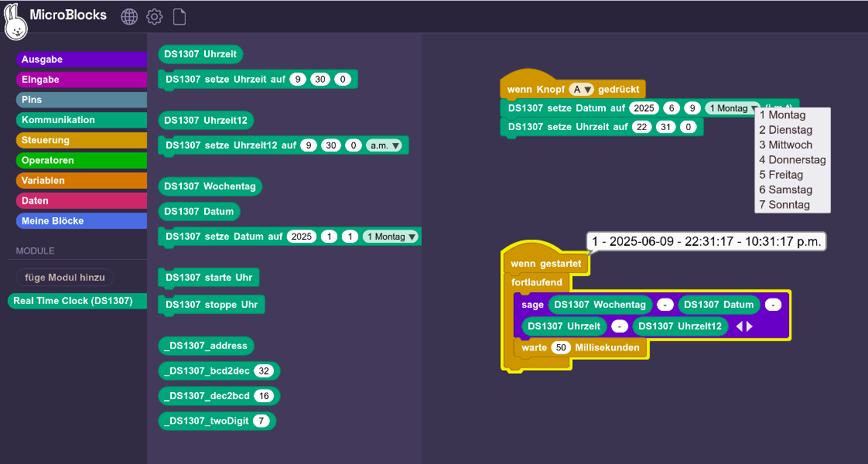Choose 6 Samstag in the weekday menu
This screenshot has height=464, width=868.
coord(792,189)
